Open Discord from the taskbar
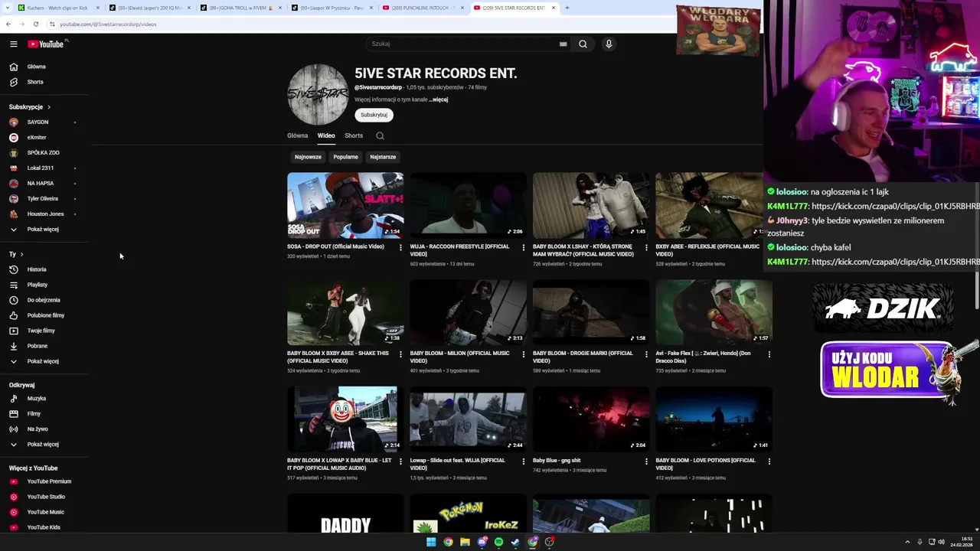The image size is (980, 551). point(482,542)
